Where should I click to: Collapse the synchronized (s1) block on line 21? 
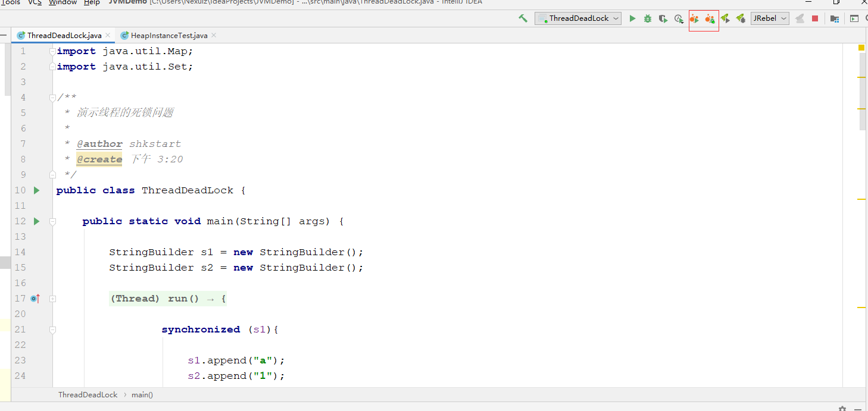tap(52, 330)
